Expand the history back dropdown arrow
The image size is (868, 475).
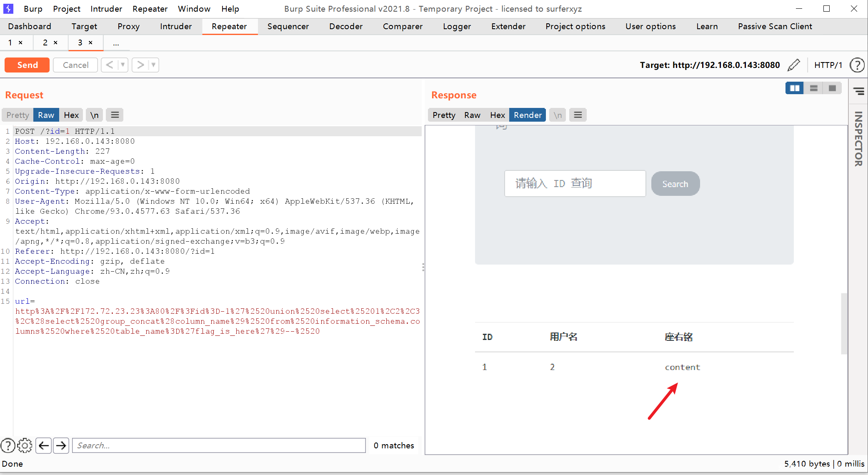(x=123, y=65)
